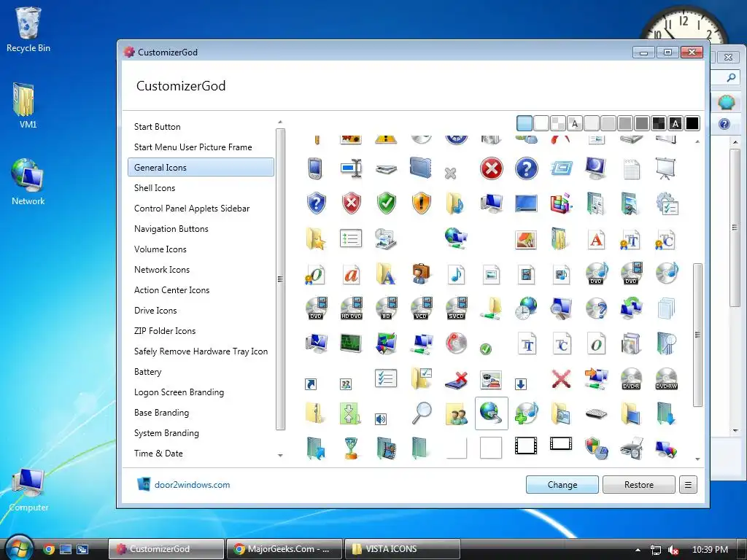Select the red circle X error icon
Screen dimensions: 747x560
click(x=491, y=168)
